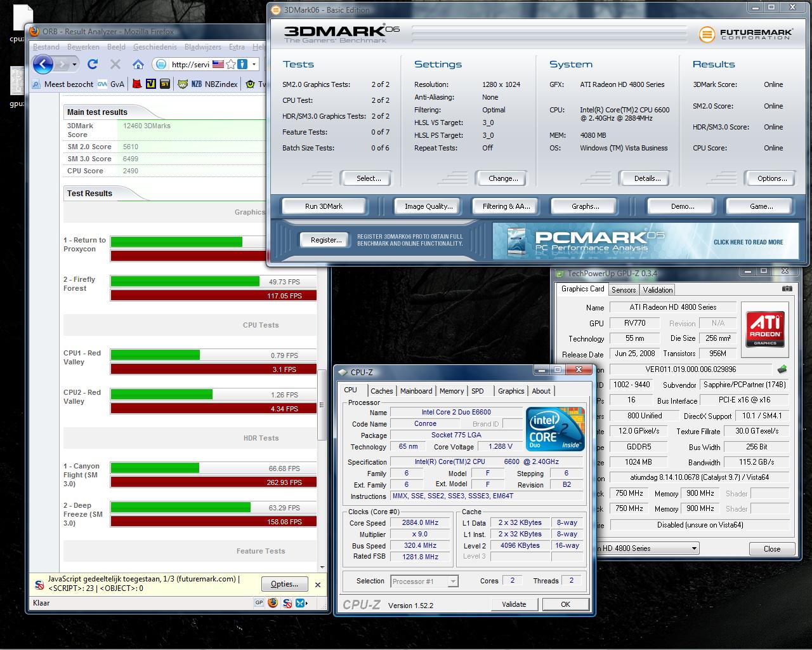The height and width of the screenshot is (650, 812).
Task: Open the PCMark05 banner in 3DMark06
Action: (646, 241)
